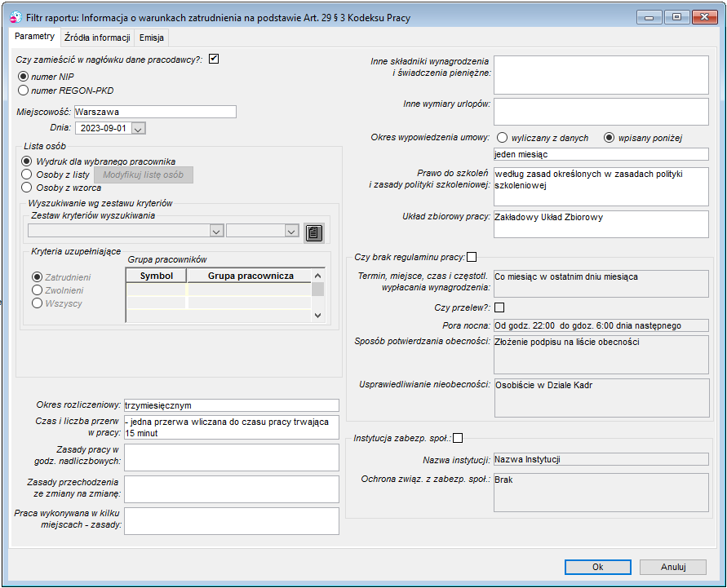Click the jeden miesiąc notice period field
Screen dimensions: 727x588
coord(601,154)
